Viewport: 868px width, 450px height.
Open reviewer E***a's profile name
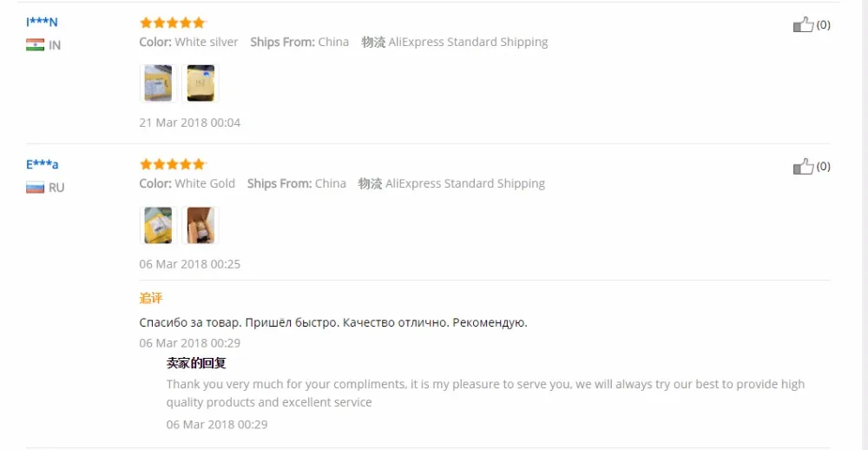(x=42, y=164)
